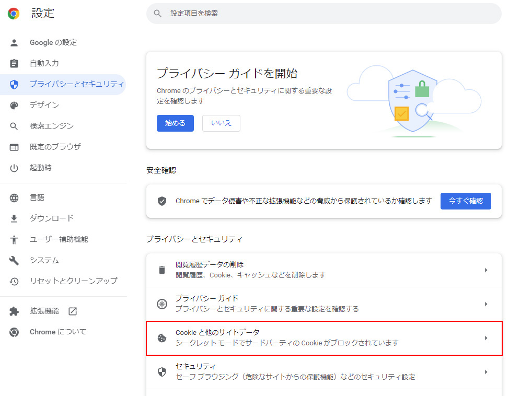The width and height of the screenshot is (532, 396).
Task: Open ダウンロード settings section
Action: point(63,219)
